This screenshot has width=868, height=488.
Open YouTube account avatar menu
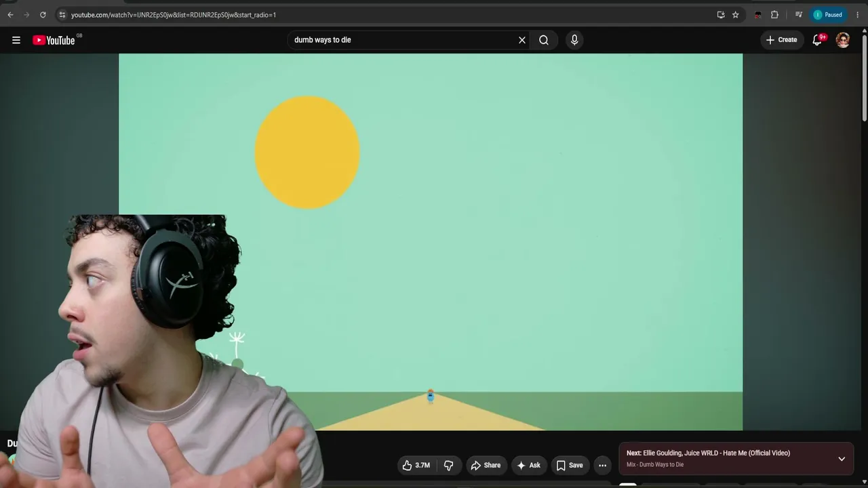843,40
